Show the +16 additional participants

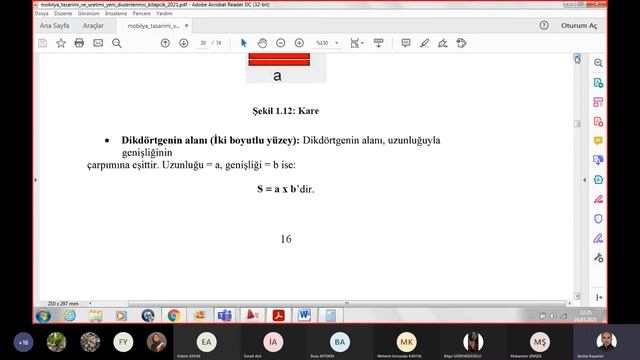point(23,342)
